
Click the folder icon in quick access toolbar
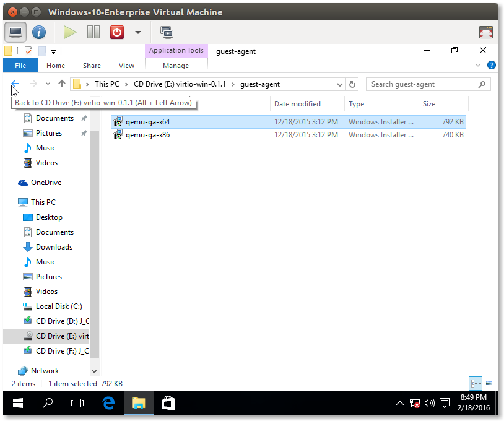pyautogui.click(x=8, y=51)
